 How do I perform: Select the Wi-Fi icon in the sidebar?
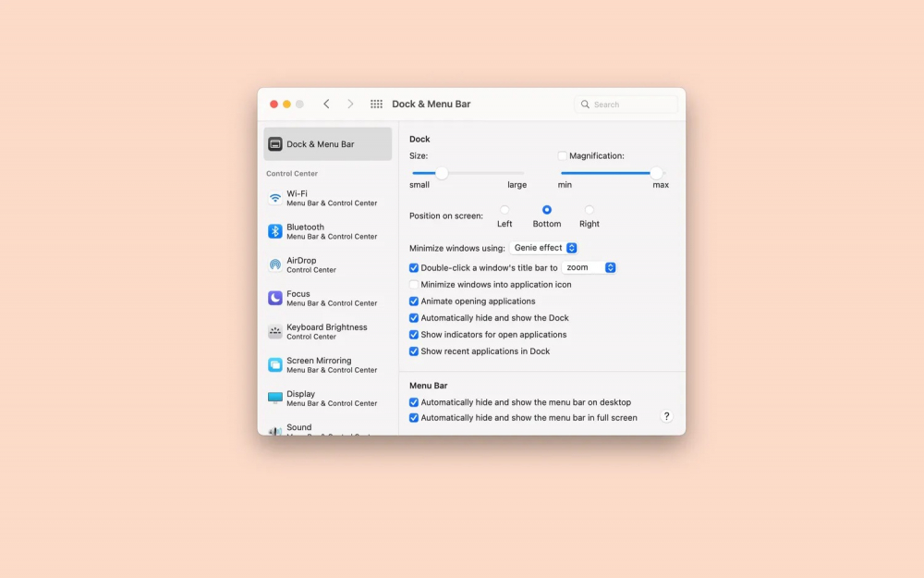tap(274, 197)
